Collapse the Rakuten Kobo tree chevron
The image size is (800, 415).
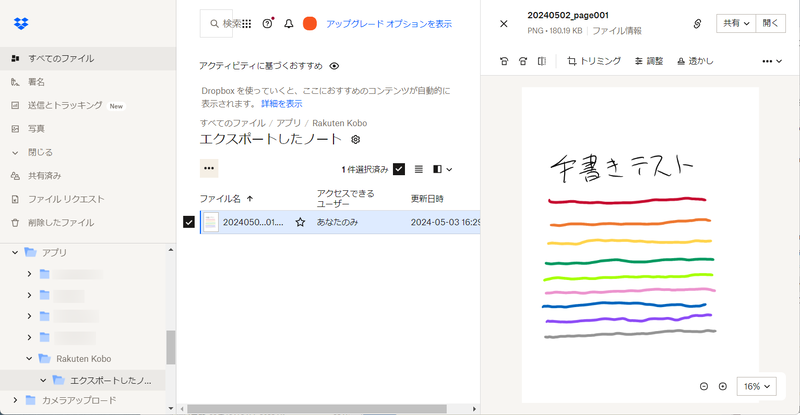point(29,359)
